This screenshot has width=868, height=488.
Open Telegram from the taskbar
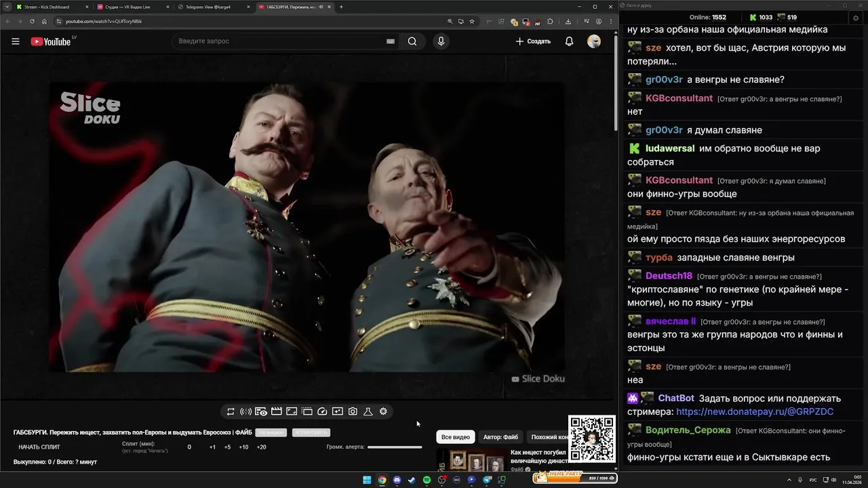coord(487,480)
